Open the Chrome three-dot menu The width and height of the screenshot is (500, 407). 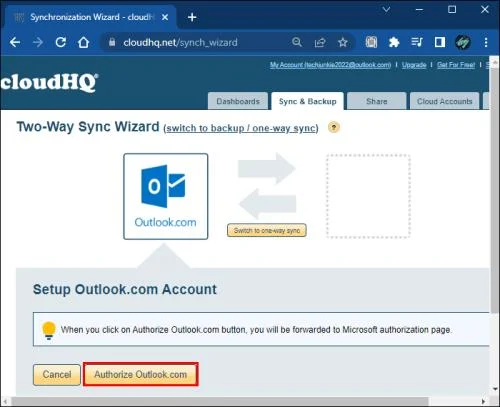click(x=486, y=42)
